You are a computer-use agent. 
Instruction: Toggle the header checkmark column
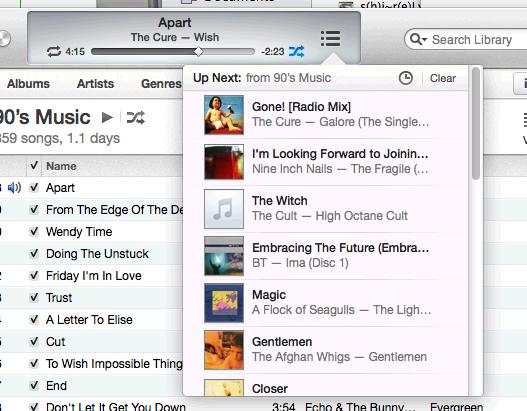pyautogui.click(x=34, y=165)
